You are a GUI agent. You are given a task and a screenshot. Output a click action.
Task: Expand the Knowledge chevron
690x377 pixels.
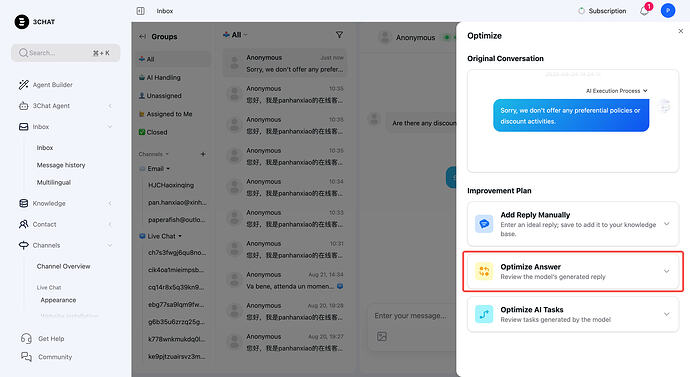point(110,203)
